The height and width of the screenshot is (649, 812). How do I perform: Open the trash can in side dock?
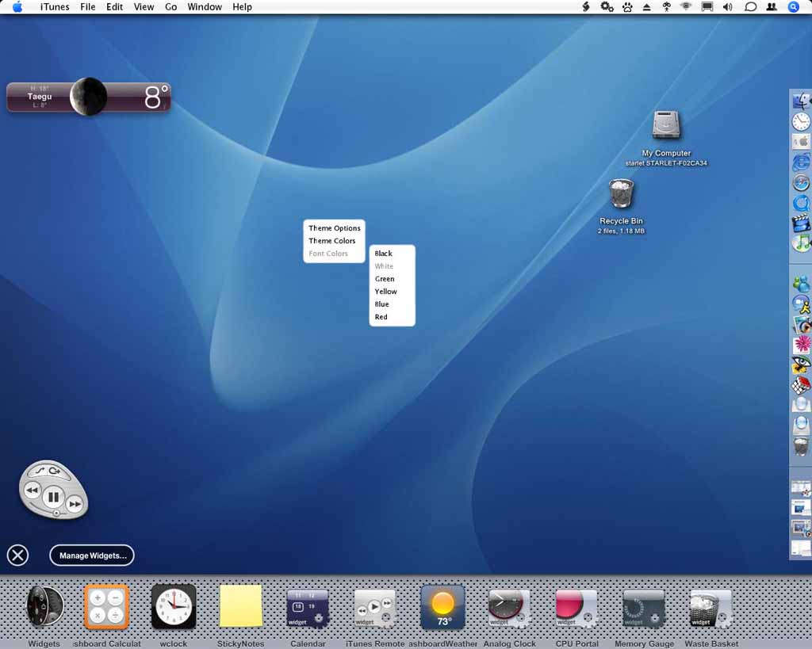801,446
